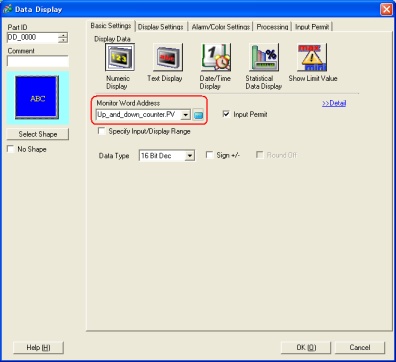
Task: Switch to the Display Settings tab
Action: (x=161, y=27)
